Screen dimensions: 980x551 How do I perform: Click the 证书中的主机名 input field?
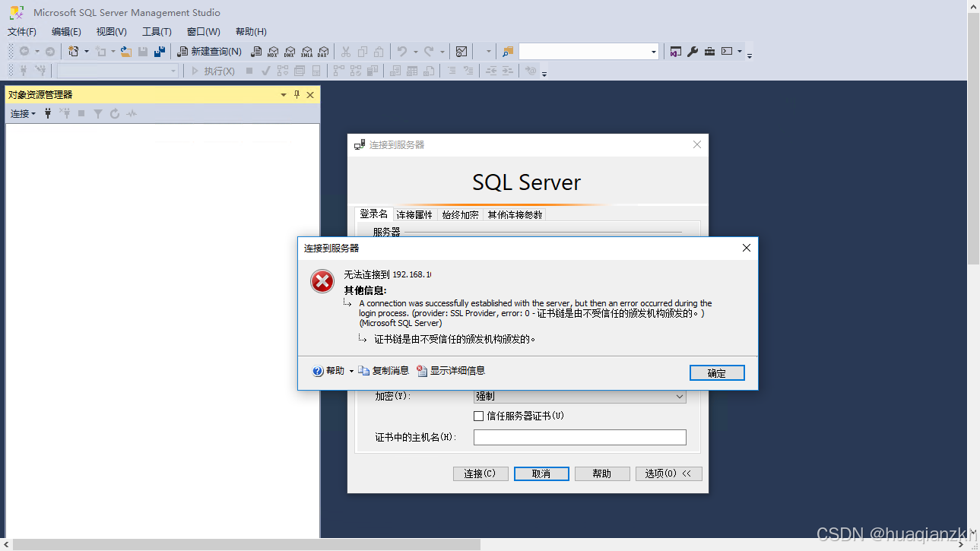579,438
